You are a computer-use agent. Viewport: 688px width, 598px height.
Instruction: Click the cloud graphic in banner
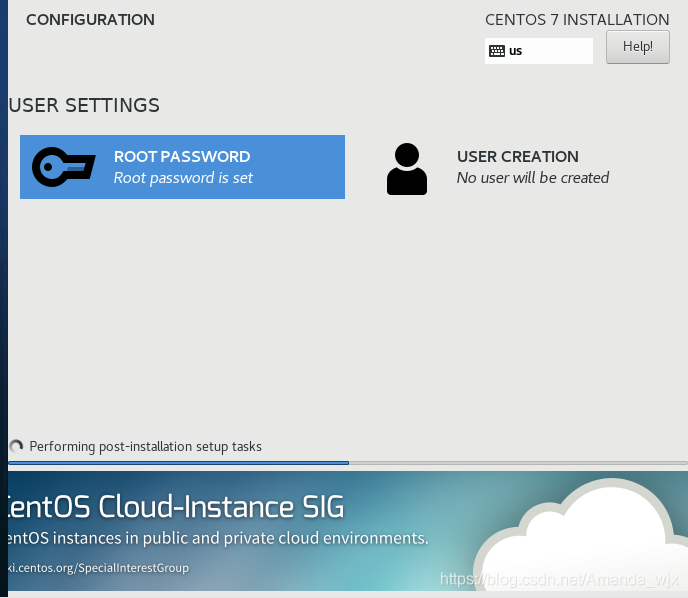pos(579,533)
